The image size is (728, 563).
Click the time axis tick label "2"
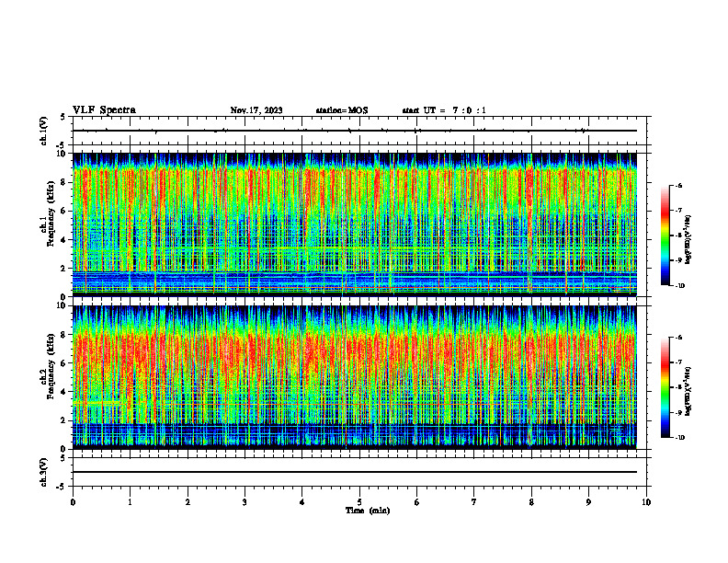coord(188,502)
